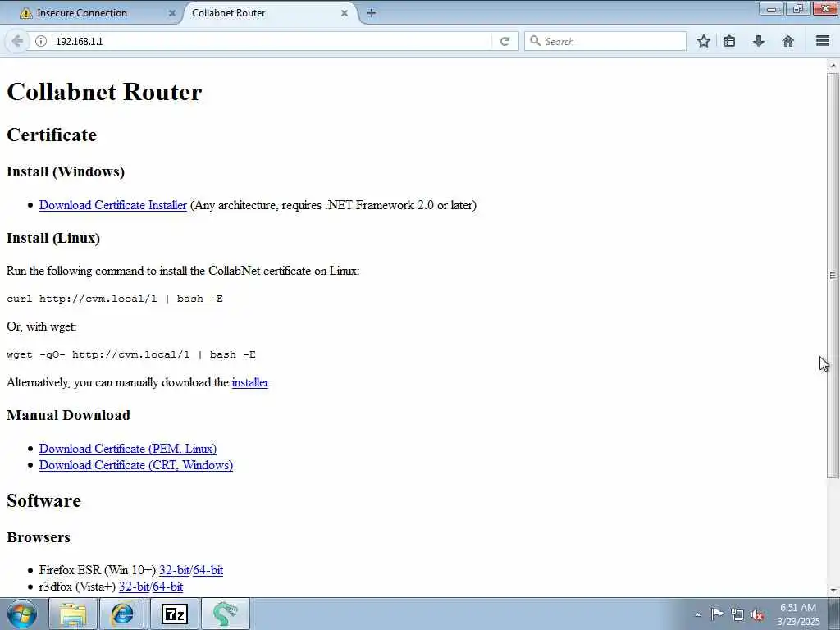Viewport: 840px width, 630px height.
Task: Click the scrollbar up arrow
Action: click(x=833, y=66)
